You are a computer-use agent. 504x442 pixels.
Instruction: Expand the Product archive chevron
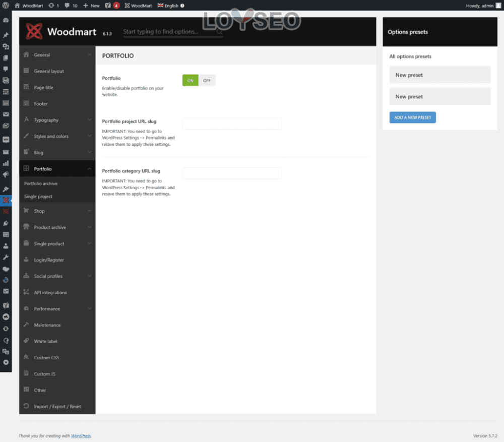[89, 227]
